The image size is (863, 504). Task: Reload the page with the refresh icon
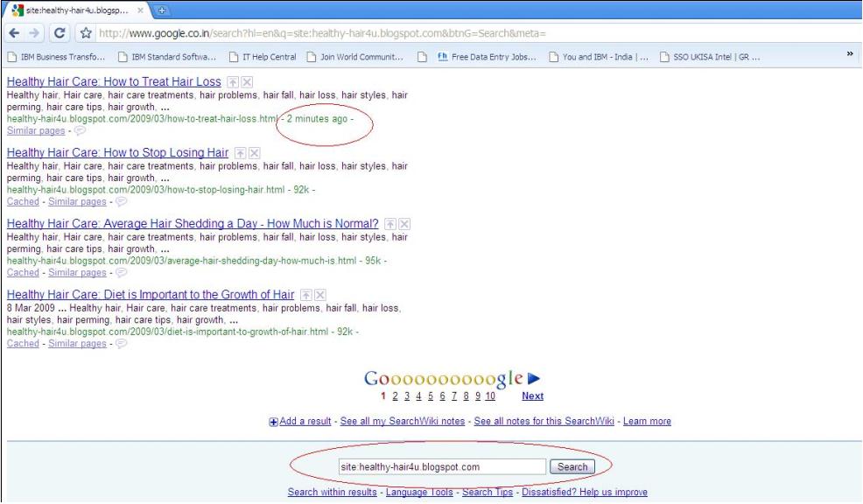pos(60,33)
